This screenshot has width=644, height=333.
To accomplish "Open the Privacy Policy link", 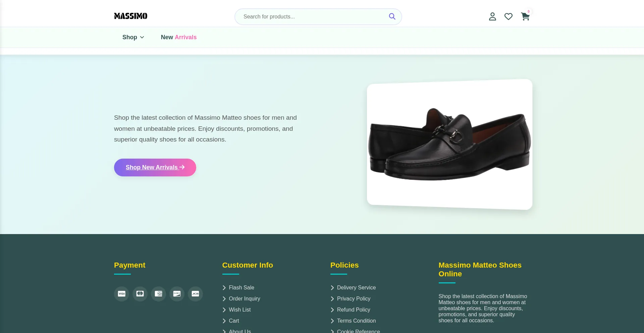I will coord(353,298).
